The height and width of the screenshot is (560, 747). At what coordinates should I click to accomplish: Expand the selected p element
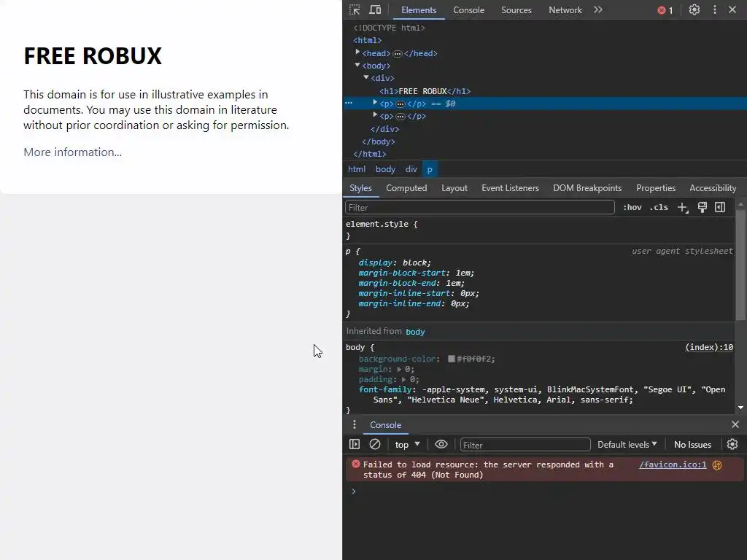[x=375, y=102]
